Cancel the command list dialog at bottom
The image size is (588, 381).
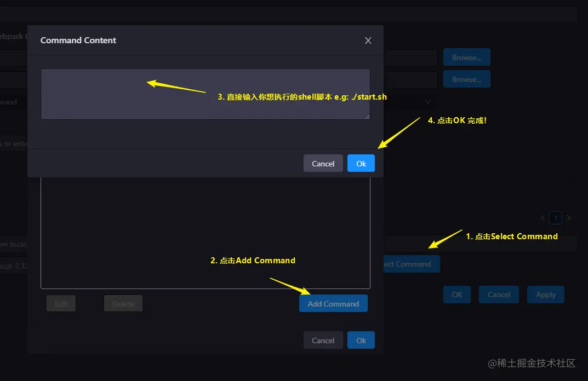click(323, 340)
